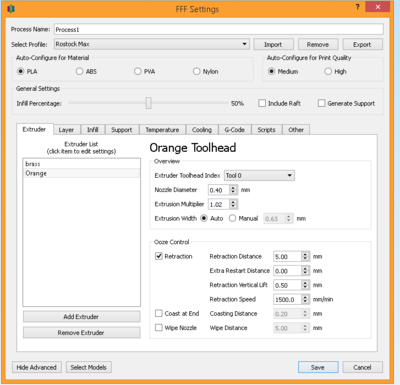Open the Support tab
Viewport: 400px width, 385px height.
[122, 130]
